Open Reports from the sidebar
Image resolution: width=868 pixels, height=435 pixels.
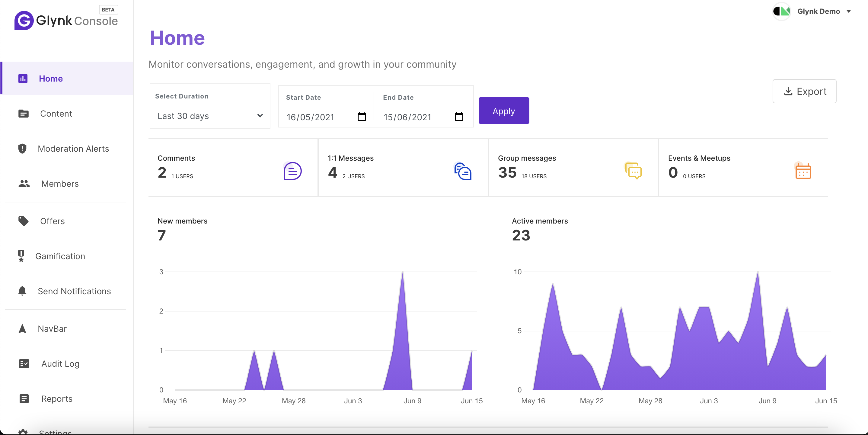click(x=57, y=398)
